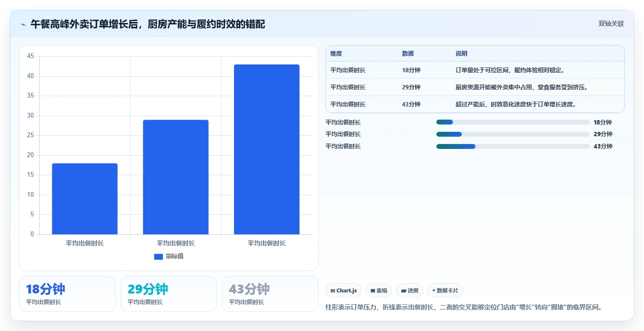Click the progress bar labeled 18分钟
This screenshot has height=331, width=644.
click(x=513, y=122)
